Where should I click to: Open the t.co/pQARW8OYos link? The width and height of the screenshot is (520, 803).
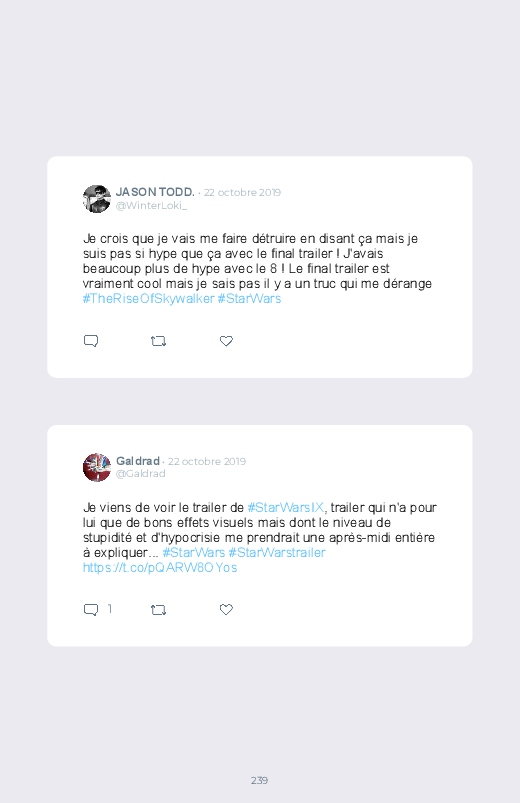click(160, 567)
